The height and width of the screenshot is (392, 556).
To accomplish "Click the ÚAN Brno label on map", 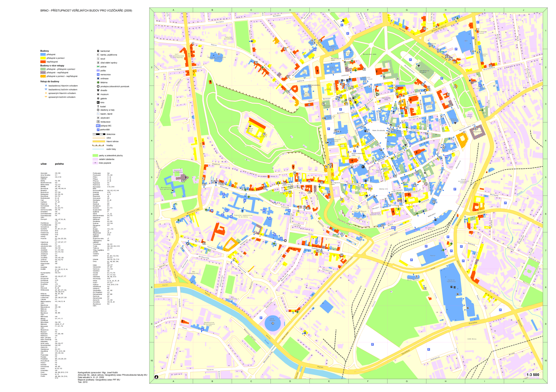I will 472,339.
